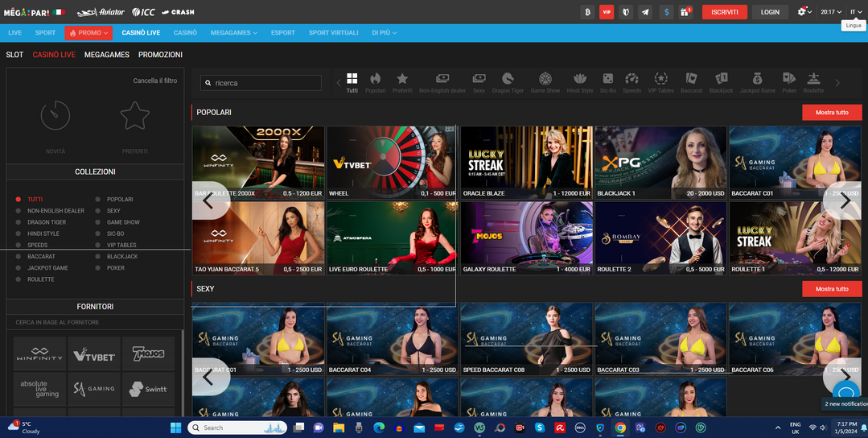The image size is (868, 438).
Task: Select the Game Show wheel icon
Action: (545, 83)
